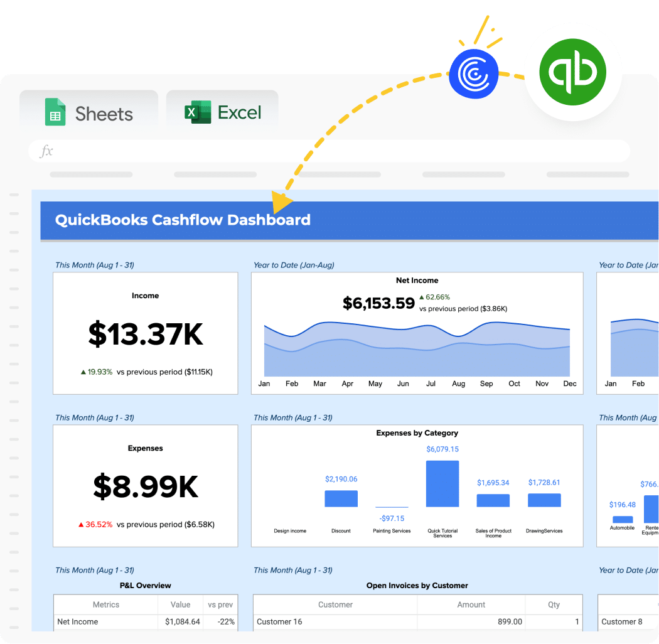Select the $6,079.15 Quick Tutorial Services bar
This screenshot has width=659, height=644.
tap(442, 483)
